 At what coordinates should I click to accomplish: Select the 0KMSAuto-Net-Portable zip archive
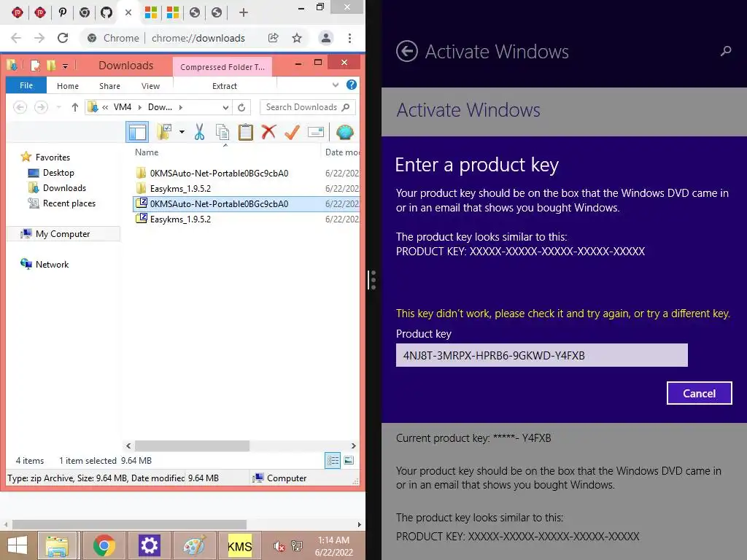(246, 204)
